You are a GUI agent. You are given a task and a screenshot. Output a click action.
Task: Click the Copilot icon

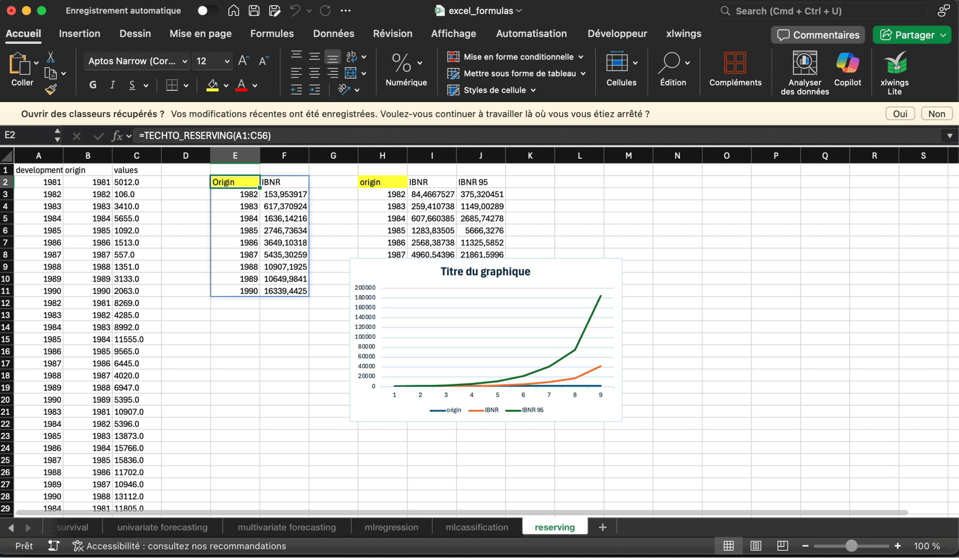(x=848, y=63)
